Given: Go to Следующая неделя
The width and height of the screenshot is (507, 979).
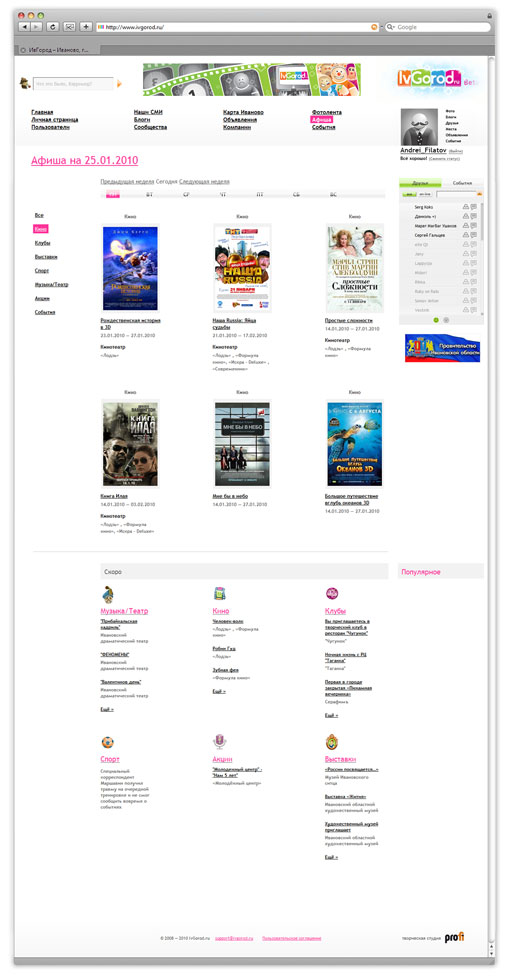Looking at the screenshot, I should tap(204, 182).
